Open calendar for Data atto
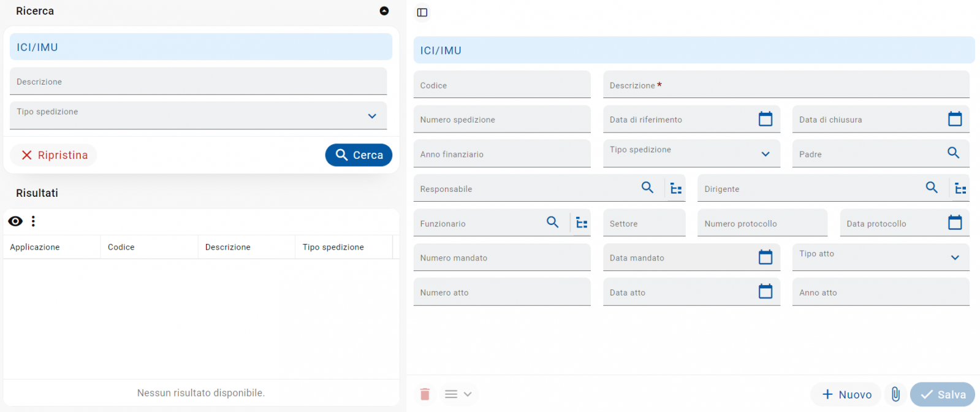The image size is (980, 412). point(765,291)
